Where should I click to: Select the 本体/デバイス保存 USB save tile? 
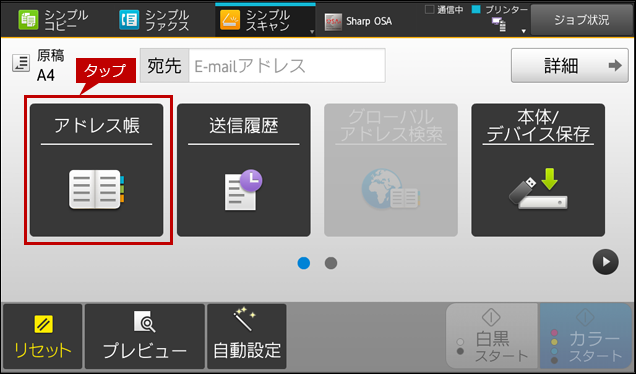[x=538, y=170]
